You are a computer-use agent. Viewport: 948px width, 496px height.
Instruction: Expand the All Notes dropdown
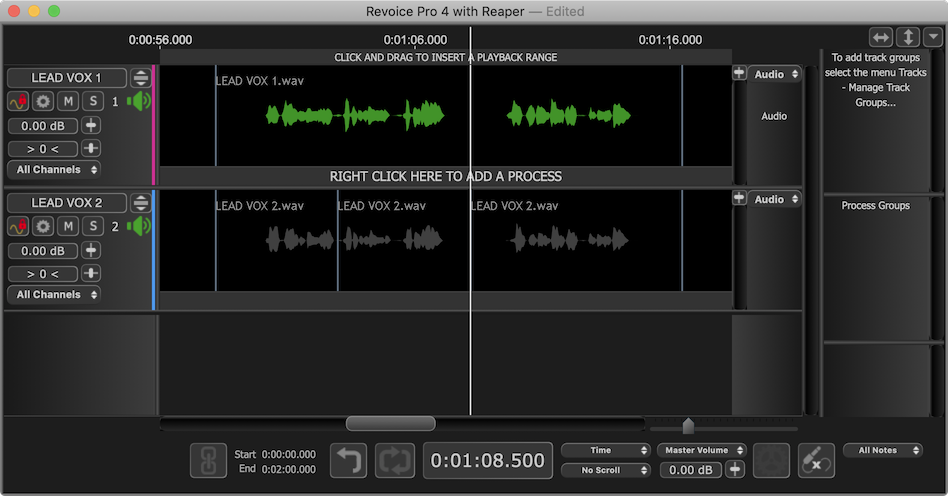[883, 451]
